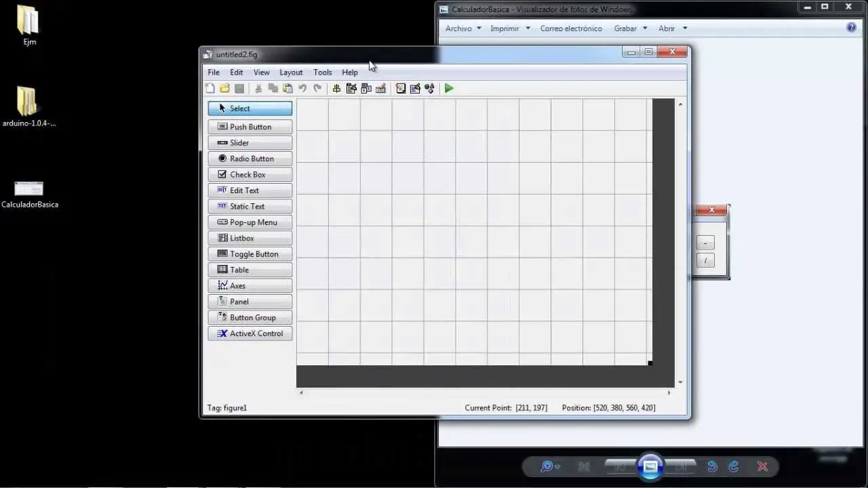Open the Tools menu in GUIDE

323,73
